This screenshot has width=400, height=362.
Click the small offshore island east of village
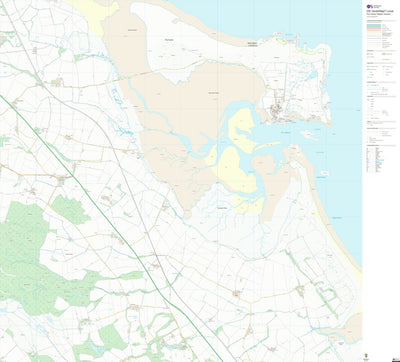(310, 134)
